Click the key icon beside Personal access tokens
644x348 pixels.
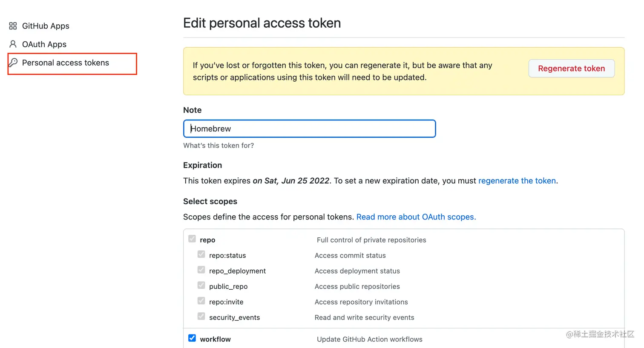pos(13,63)
